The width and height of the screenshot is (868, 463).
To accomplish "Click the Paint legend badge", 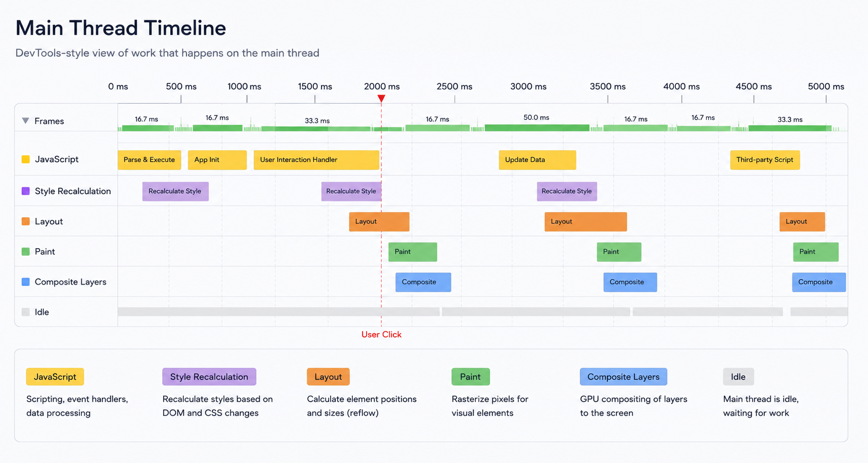I will click(470, 377).
